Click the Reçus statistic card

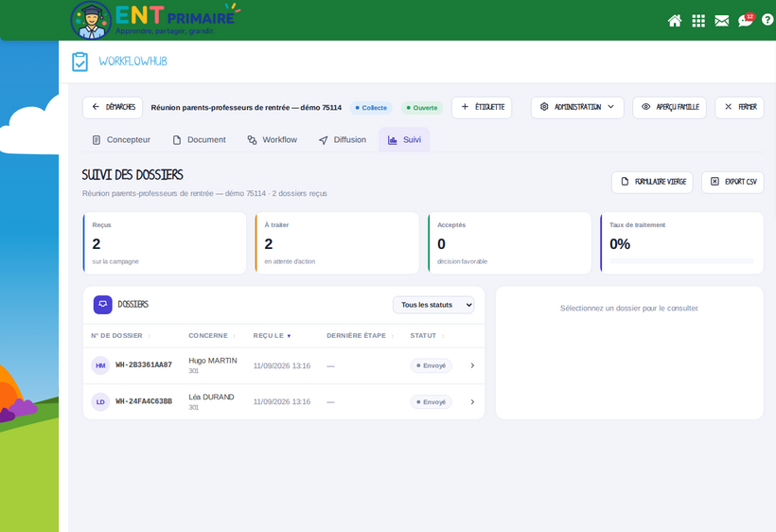165,243
